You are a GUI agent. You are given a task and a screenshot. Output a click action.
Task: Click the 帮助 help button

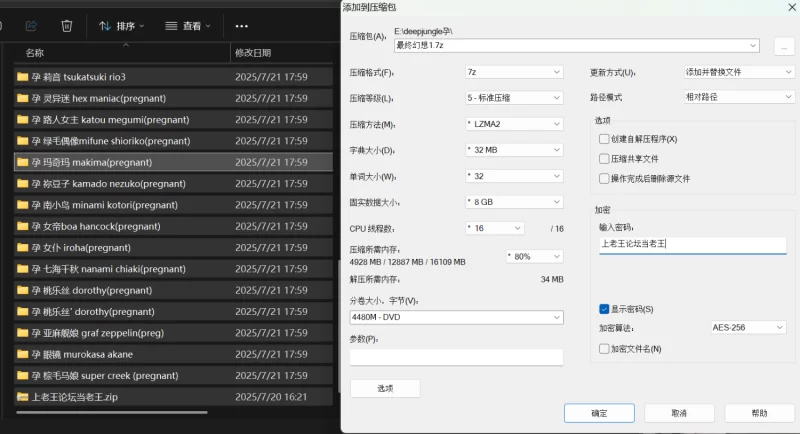759,413
